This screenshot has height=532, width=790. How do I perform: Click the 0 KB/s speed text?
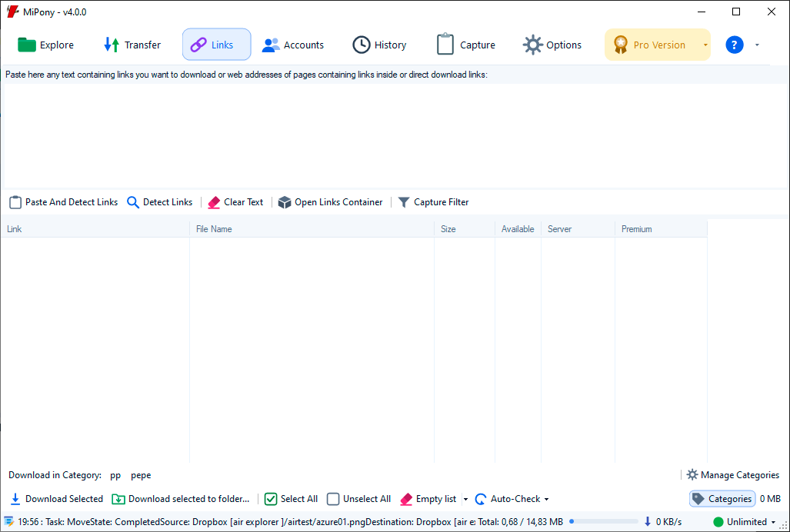[x=668, y=521]
